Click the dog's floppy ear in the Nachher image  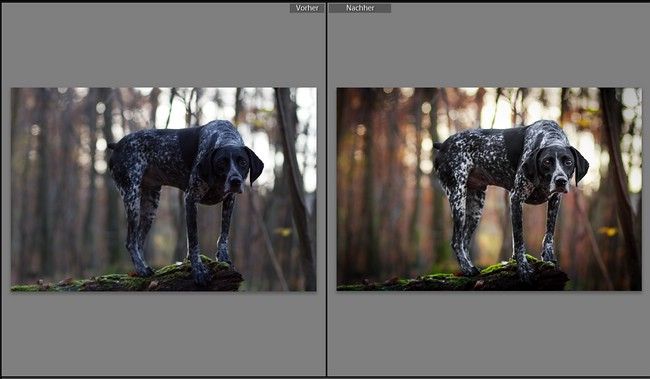point(580,164)
